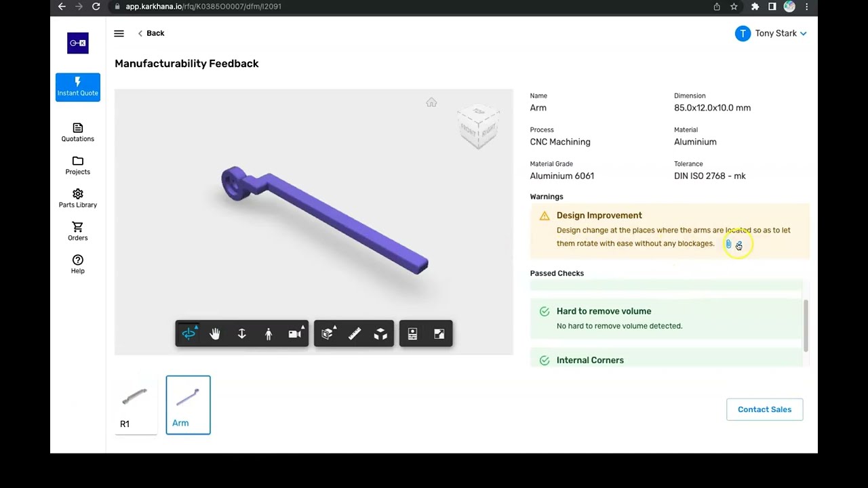The height and width of the screenshot is (488, 868).
Task: Open the attachment paperclip in Design Improvement
Action: [729, 244]
